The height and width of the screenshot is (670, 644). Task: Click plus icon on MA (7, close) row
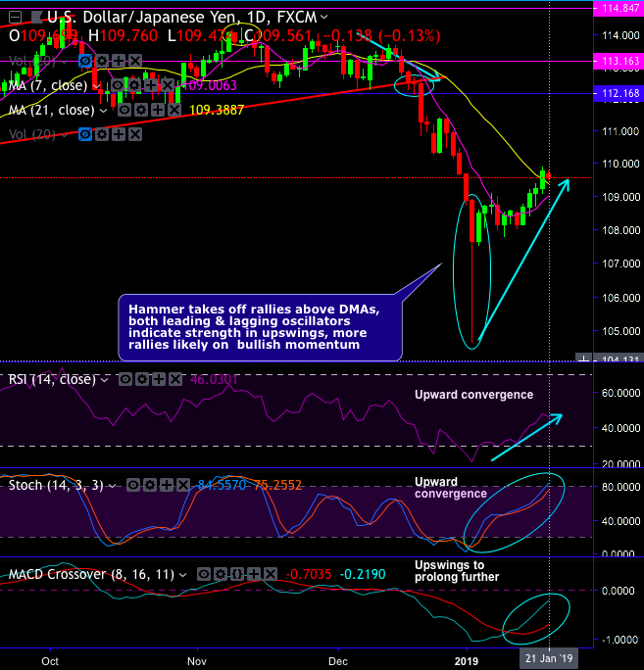pos(151,85)
